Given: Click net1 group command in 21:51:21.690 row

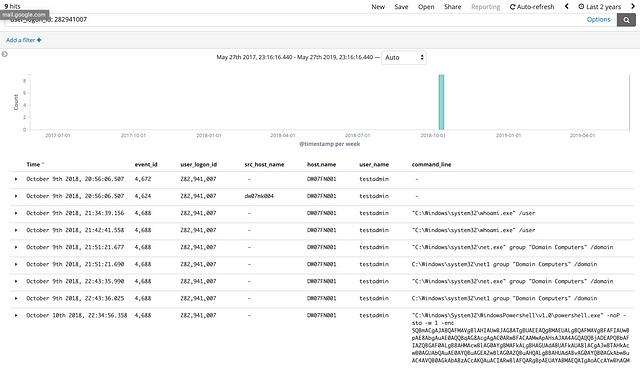Looking at the screenshot, I should 504,265.
